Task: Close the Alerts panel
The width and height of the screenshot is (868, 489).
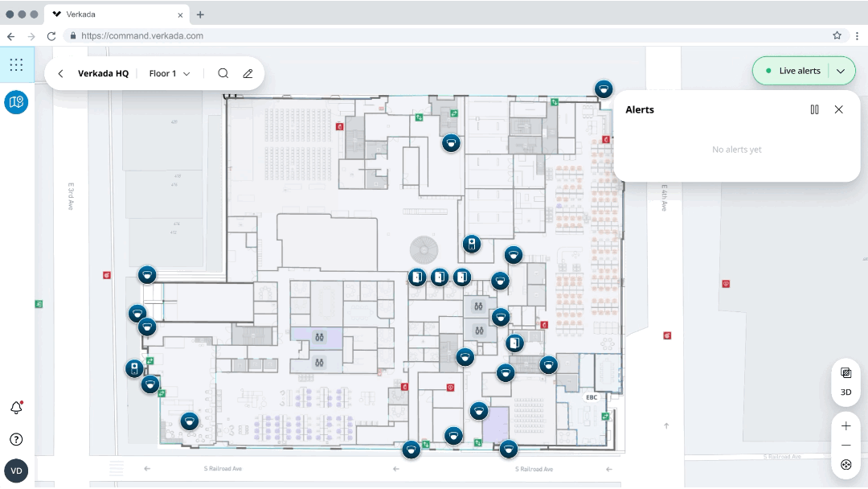Action: click(838, 109)
